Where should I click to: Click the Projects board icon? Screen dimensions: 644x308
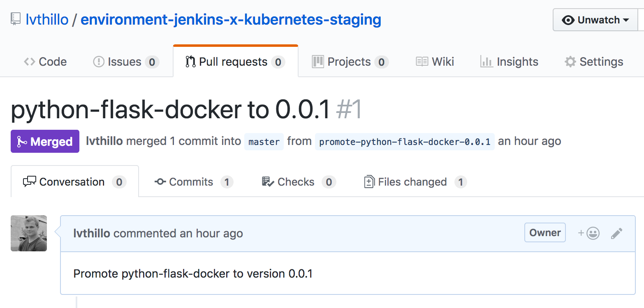320,62
